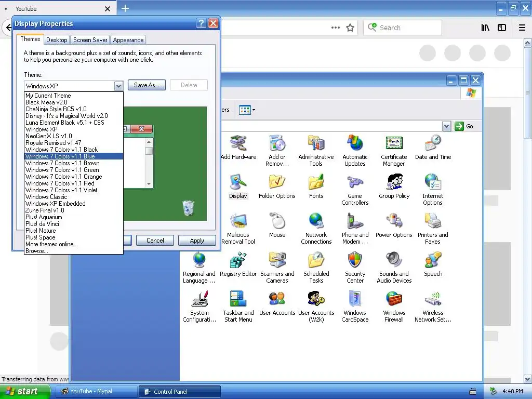Open a new browser tab with plus
The image size is (532, 399).
tap(125, 8)
